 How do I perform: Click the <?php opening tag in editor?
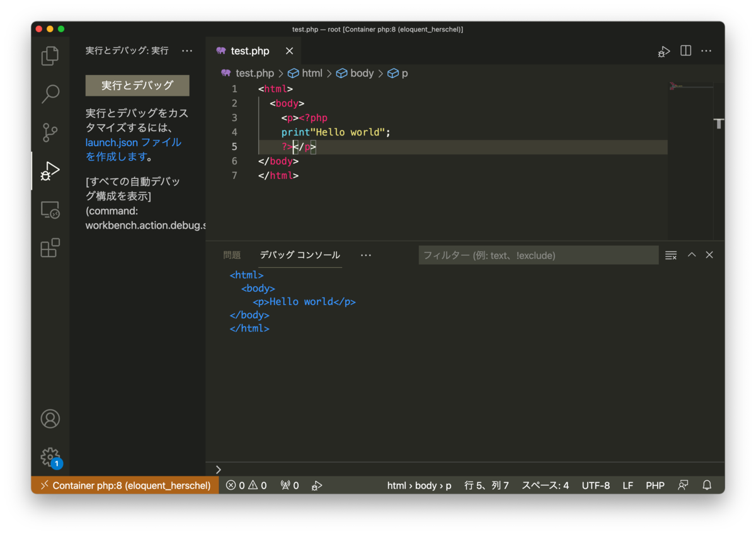pyautogui.click(x=313, y=118)
